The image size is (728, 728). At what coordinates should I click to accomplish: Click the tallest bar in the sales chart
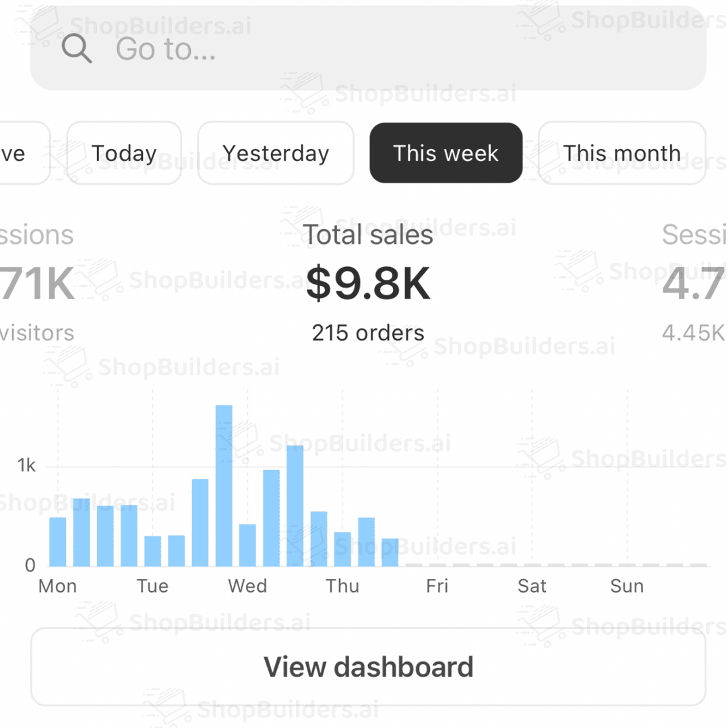tap(224, 485)
